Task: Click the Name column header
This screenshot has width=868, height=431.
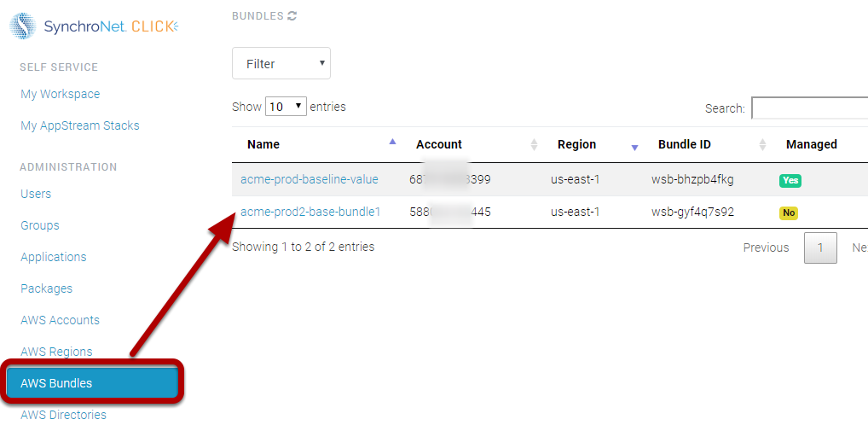Action: click(x=263, y=144)
